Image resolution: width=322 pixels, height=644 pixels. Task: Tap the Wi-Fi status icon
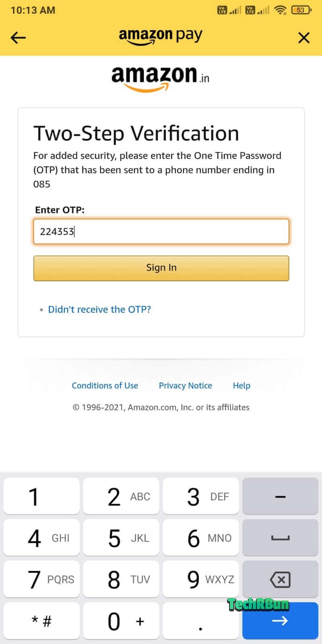[x=281, y=10]
